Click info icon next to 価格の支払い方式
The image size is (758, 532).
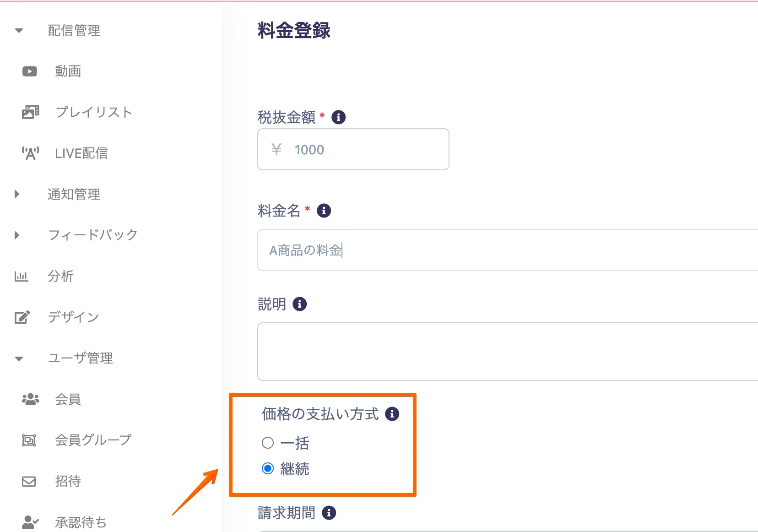392,414
